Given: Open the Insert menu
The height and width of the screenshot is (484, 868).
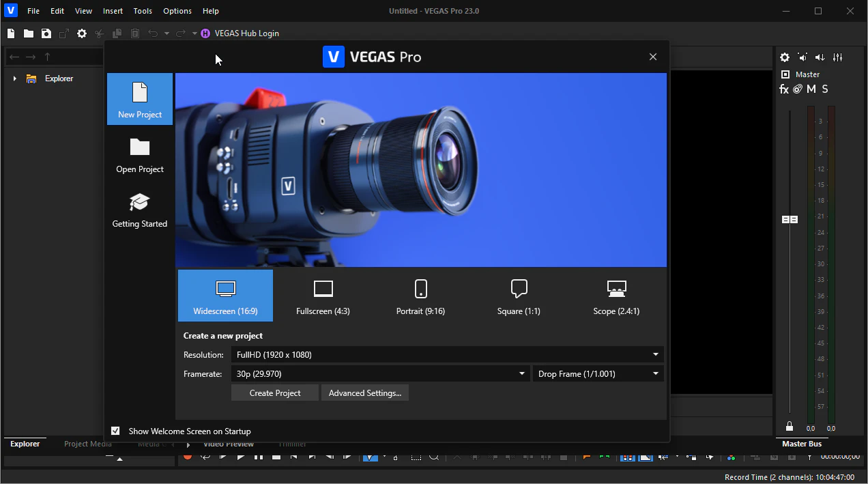Looking at the screenshot, I should pyautogui.click(x=113, y=11).
